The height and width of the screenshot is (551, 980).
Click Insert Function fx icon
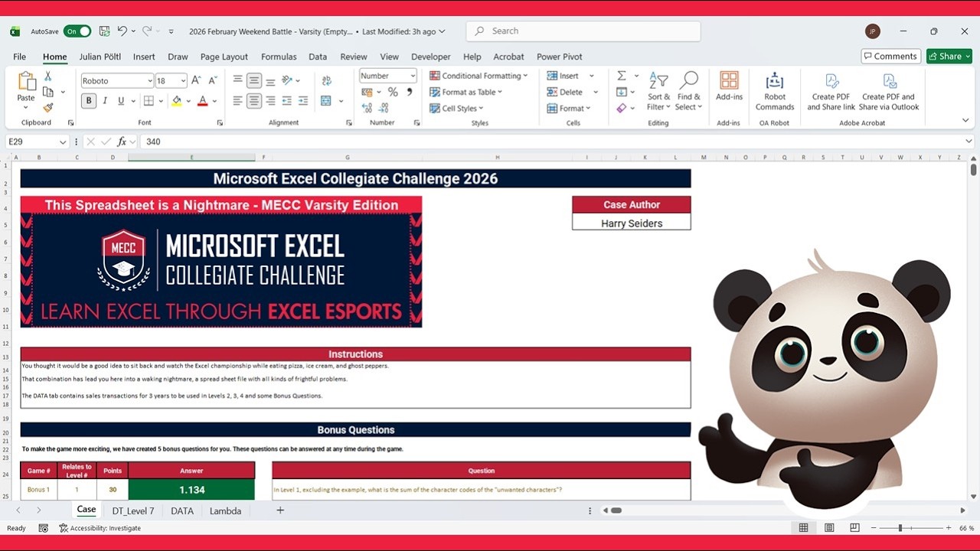point(122,142)
